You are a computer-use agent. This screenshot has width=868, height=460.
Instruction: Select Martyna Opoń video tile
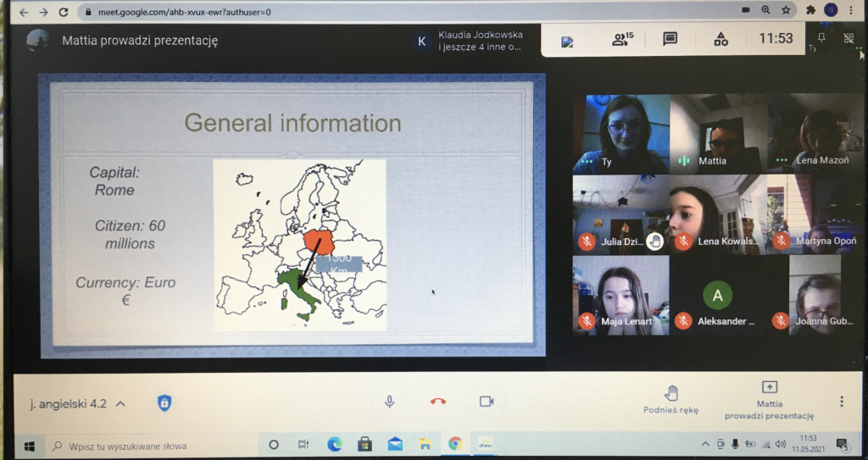click(x=815, y=213)
